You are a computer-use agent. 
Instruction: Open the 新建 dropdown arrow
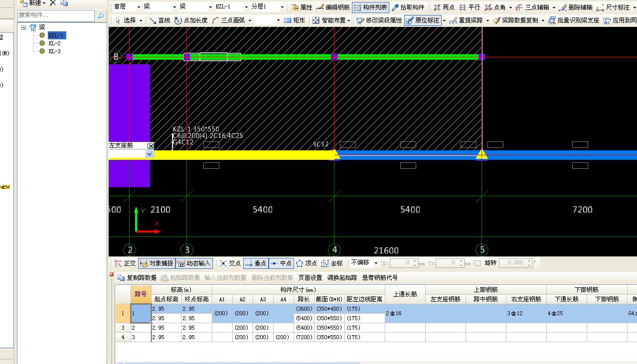pos(44,3)
